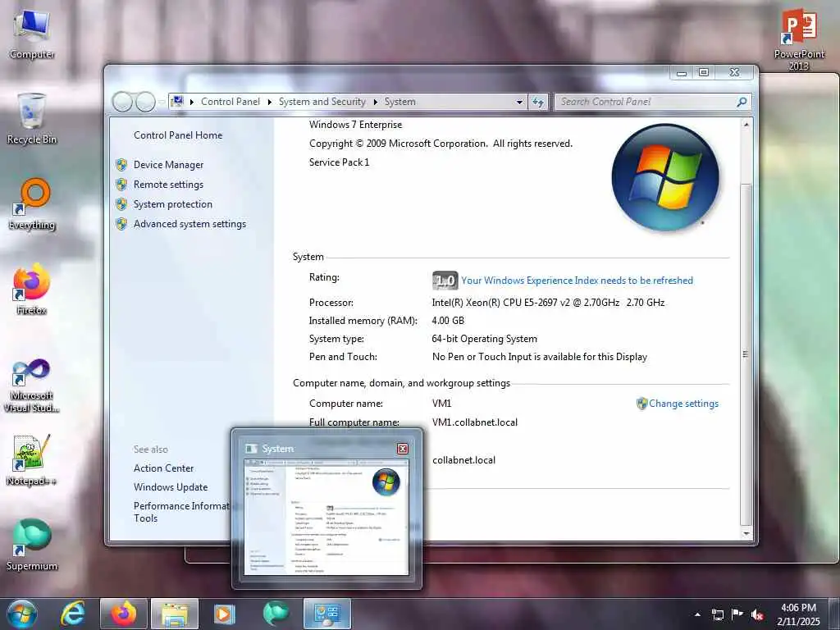Viewport: 840px width, 630px height.
Task: Open Windows Media Player from the taskbar
Action: [x=224, y=614]
